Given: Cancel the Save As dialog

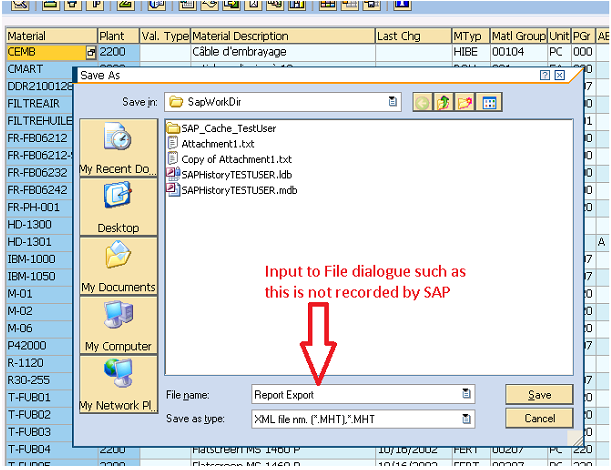Looking at the screenshot, I should 538,418.
